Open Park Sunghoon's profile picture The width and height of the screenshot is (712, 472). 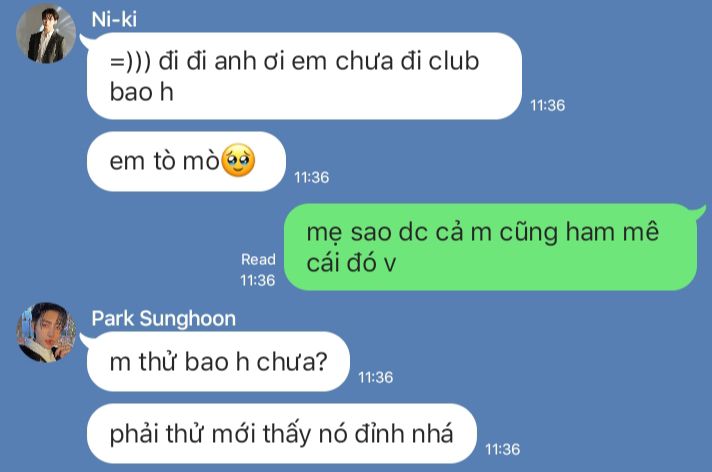click(x=45, y=332)
